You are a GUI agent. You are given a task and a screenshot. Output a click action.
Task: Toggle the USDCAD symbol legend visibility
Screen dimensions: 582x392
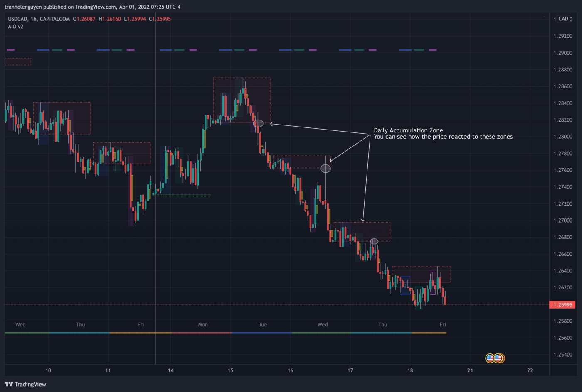click(x=17, y=19)
